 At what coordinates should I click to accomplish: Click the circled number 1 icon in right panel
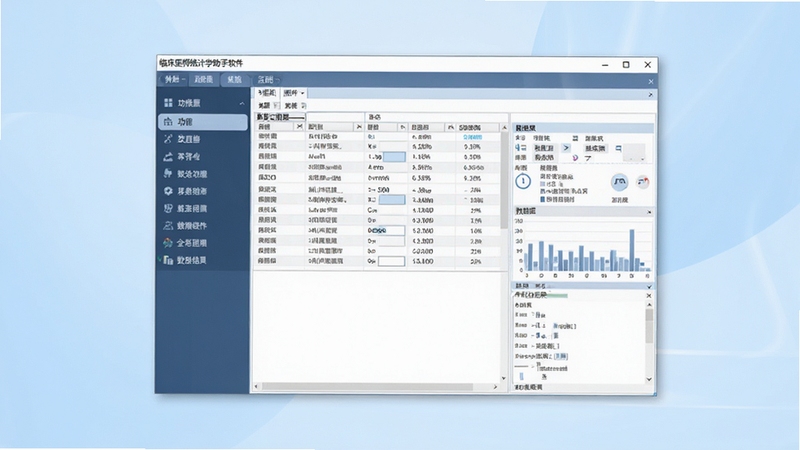click(523, 181)
